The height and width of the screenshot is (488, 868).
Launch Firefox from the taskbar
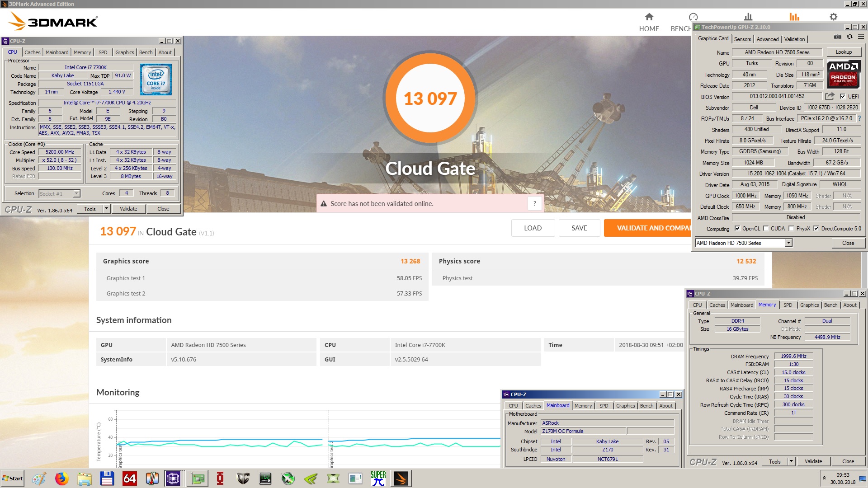61,479
